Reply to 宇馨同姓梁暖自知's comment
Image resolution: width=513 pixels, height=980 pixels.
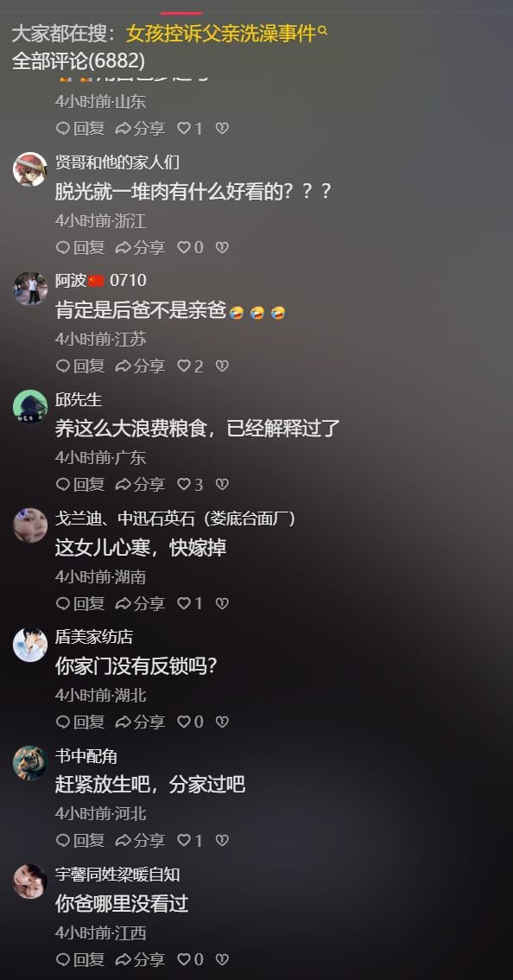pyautogui.click(x=80, y=959)
